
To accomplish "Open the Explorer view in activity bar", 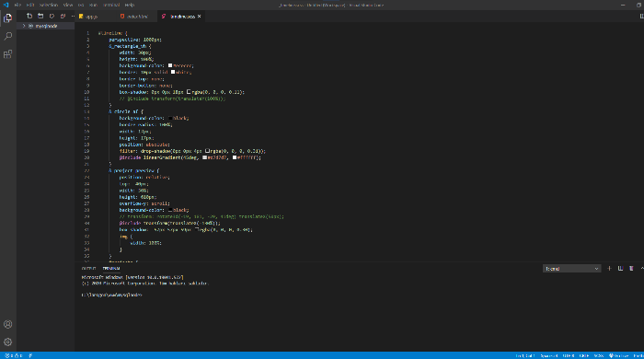I will 7,18.
